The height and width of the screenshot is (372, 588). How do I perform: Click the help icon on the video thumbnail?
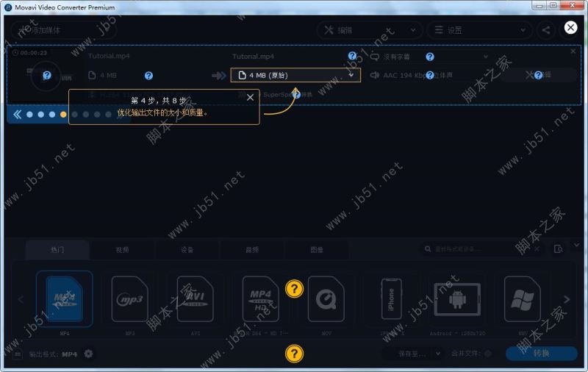(x=47, y=76)
